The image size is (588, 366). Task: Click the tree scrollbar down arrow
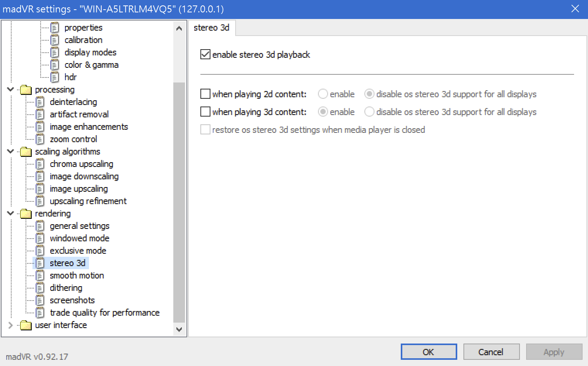point(179,330)
